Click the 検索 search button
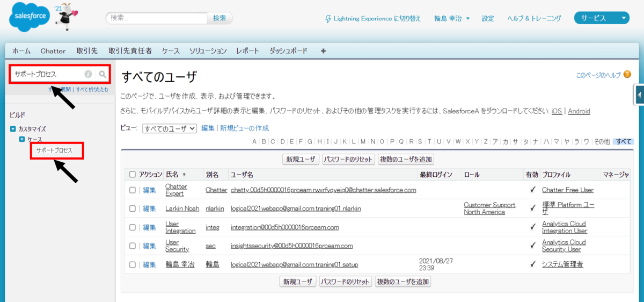Image resolution: width=644 pixels, height=302 pixels. tap(219, 18)
